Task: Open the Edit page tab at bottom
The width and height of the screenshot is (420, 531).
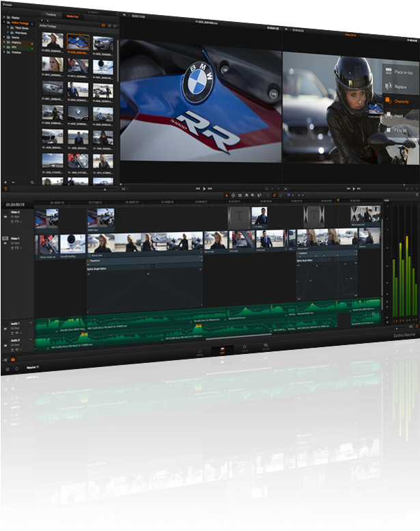Action: [x=223, y=351]
